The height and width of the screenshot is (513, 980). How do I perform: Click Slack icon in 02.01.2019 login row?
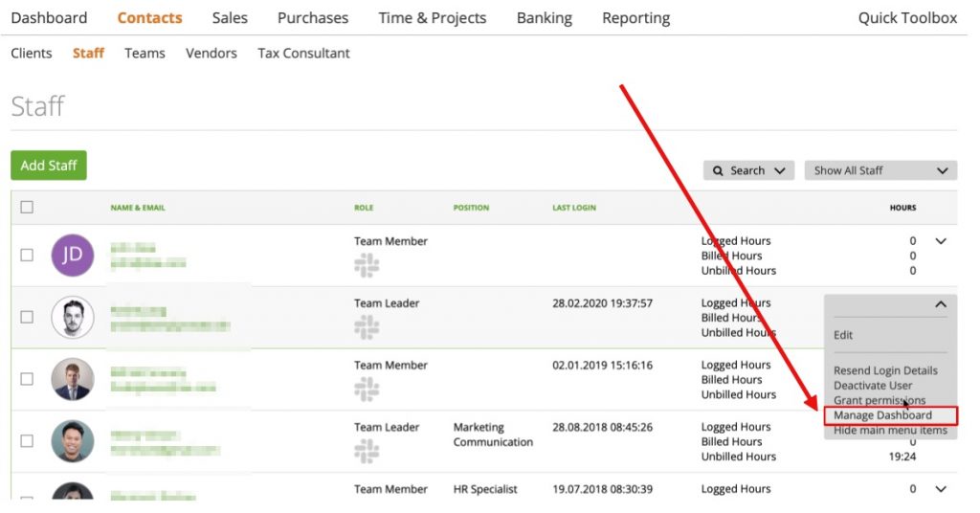point(367,389)
